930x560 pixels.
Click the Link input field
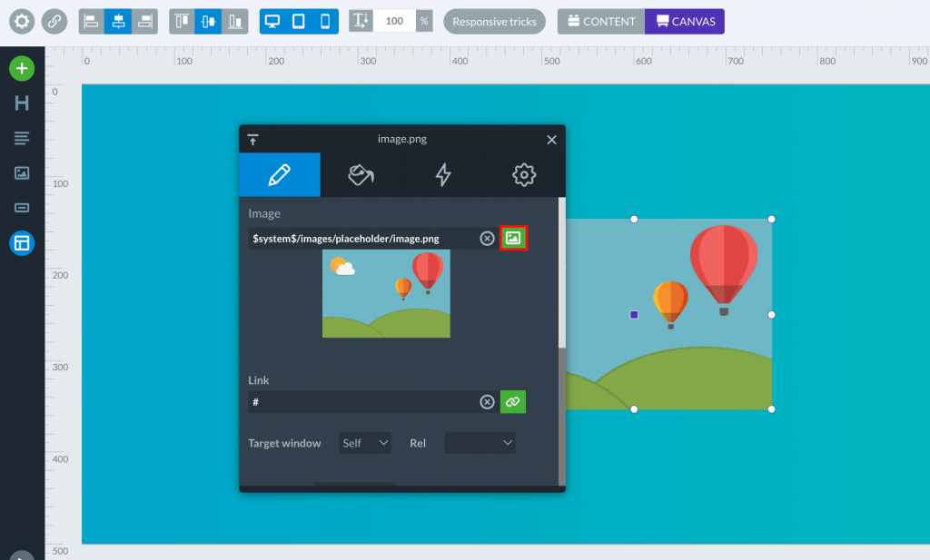pyautogui.click(x=361, y=402)
